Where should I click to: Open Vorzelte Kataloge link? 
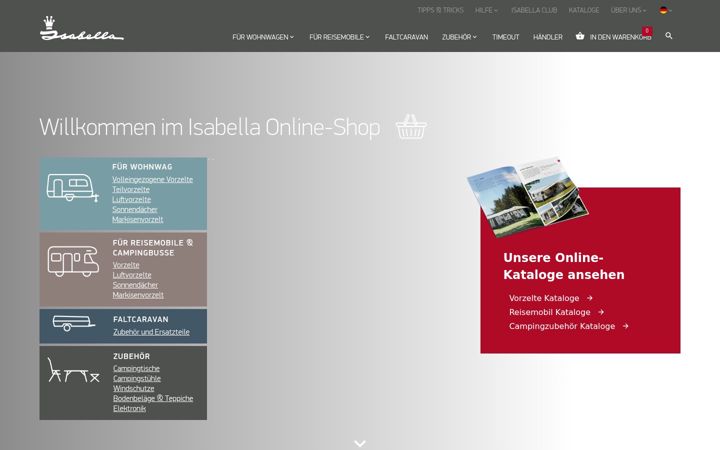544,298
